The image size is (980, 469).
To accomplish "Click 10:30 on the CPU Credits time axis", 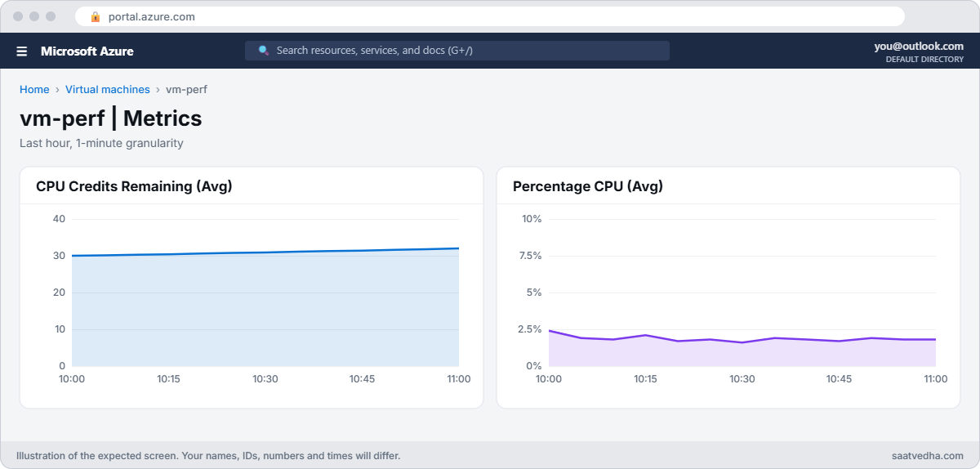I will click(265, 379).
